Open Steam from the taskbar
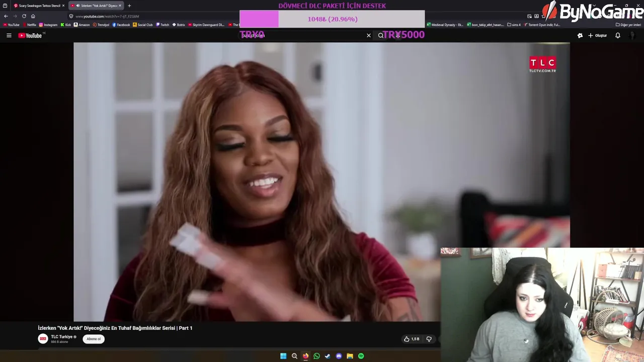 328,356
